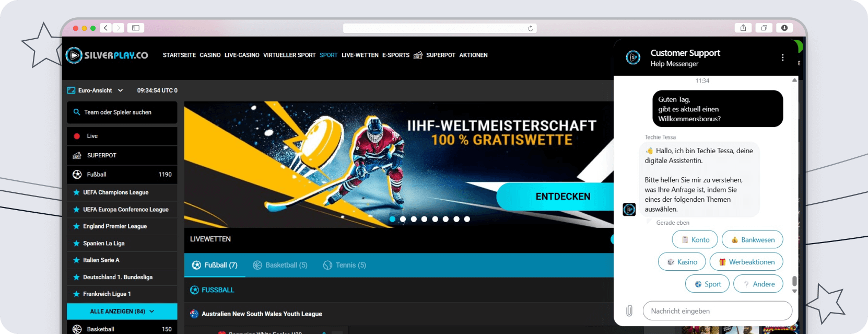
Task: Click the paperclip attachment icon in chat
Action: tap(629, 311)
